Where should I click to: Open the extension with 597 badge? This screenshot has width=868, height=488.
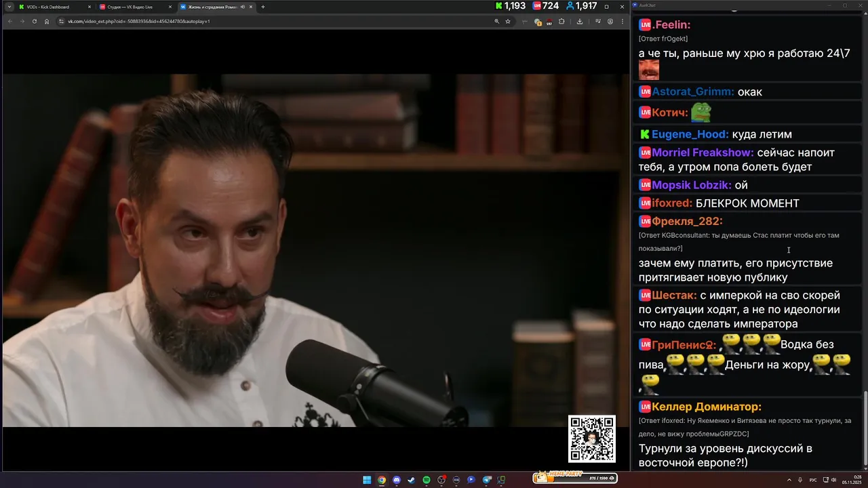click(549, 22)
